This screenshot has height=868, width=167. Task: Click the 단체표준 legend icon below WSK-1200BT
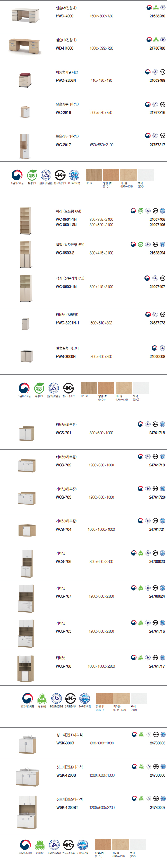pyautogui.click(x=40, y=845)
